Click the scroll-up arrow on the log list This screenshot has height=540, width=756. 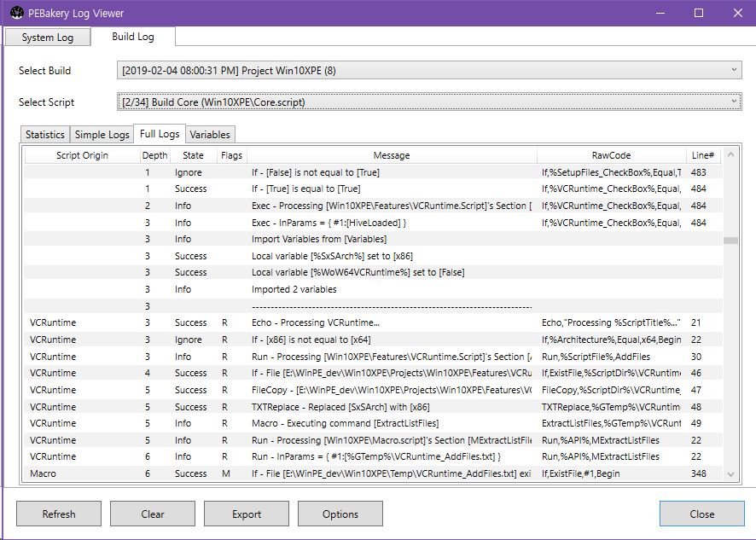(730, 155)
